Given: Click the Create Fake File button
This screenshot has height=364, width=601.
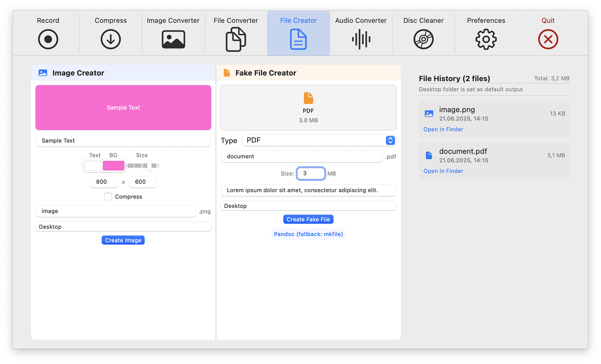Looking at the screenshot, I should point(308,219).
